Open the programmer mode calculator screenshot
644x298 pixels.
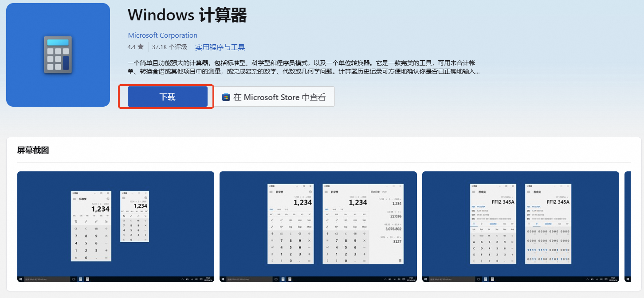(x=521, y=227)
